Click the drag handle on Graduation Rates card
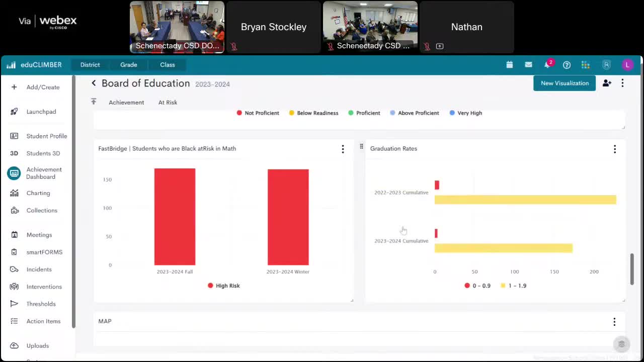Screen dimensions: 644x362 click(361, 147)
